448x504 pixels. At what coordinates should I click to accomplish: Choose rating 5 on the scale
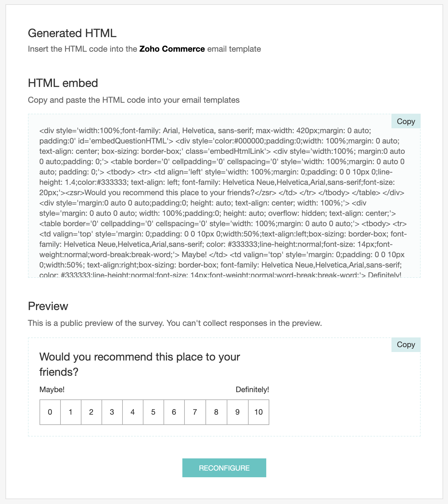point(153,412)
